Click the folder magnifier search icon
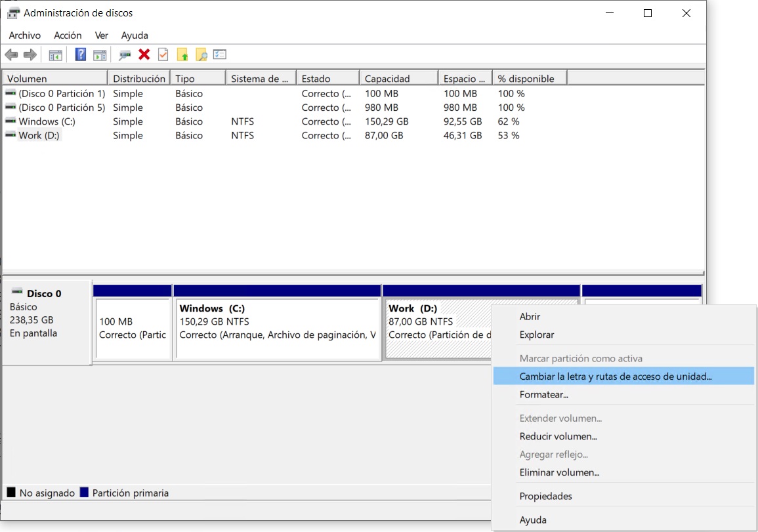 pos(201,54)
